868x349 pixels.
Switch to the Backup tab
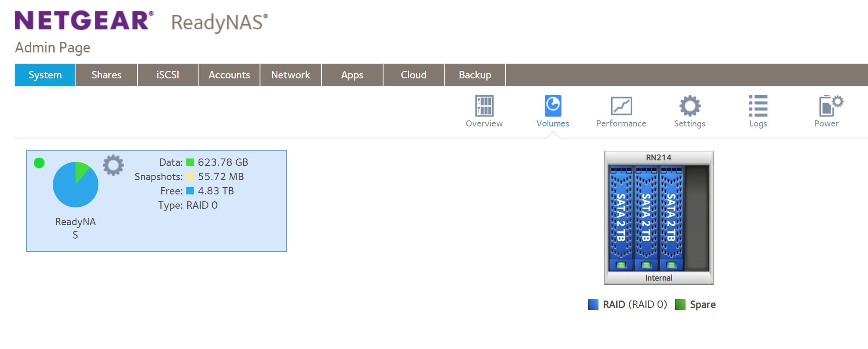tap(475, 75)
